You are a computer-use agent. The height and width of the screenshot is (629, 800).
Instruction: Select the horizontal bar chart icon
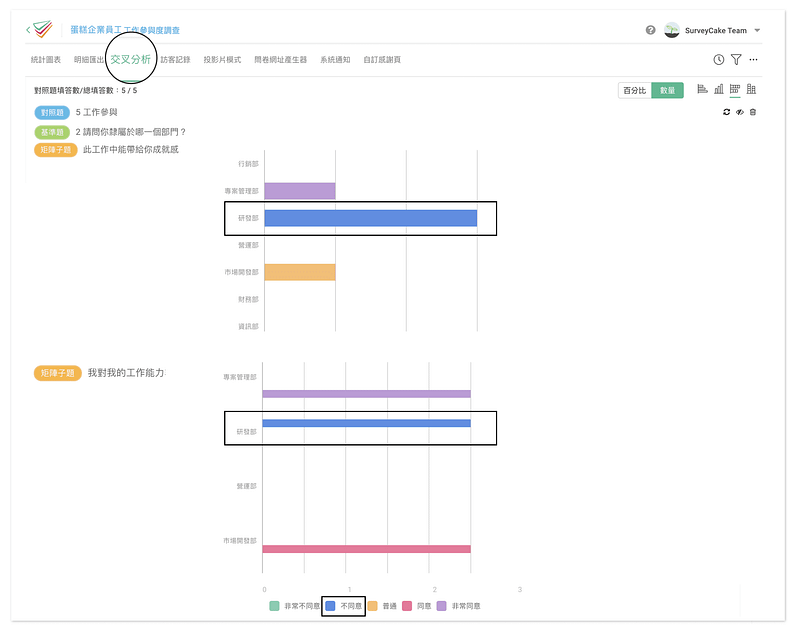point(702,89)
